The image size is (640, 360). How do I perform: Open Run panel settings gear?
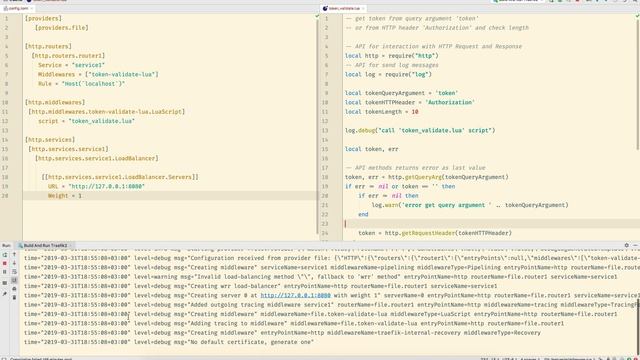(627, 245)
